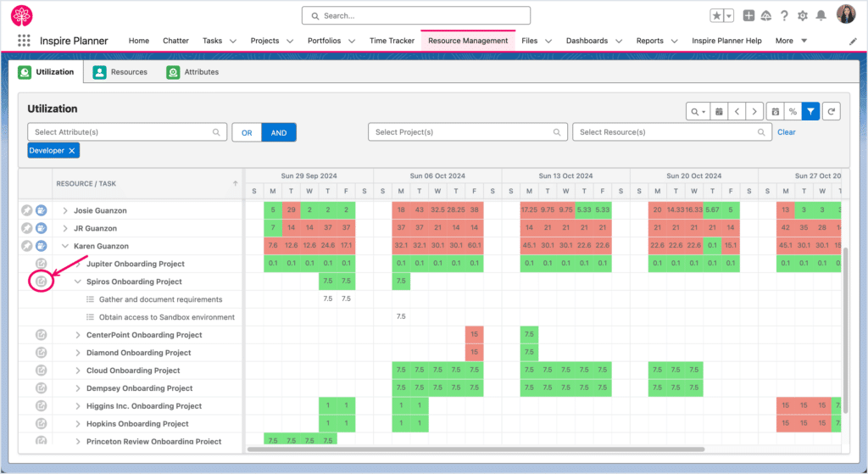Open Josie Guanzon's blue calendar edit icon
This screenshot has height=474, width=868.
(41, 210)
